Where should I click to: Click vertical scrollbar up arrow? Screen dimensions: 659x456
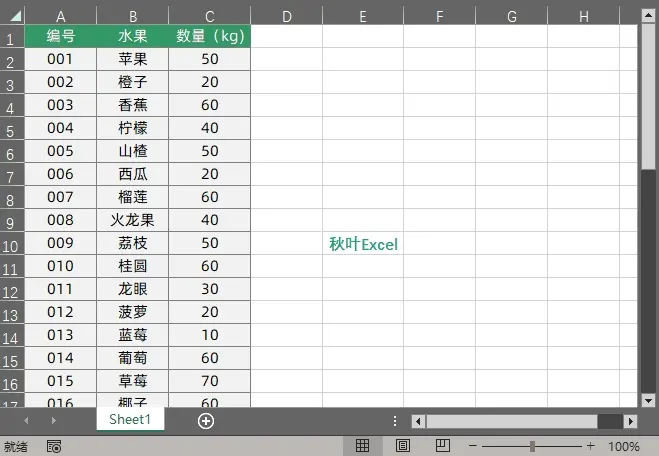click(x=648, y=16)
